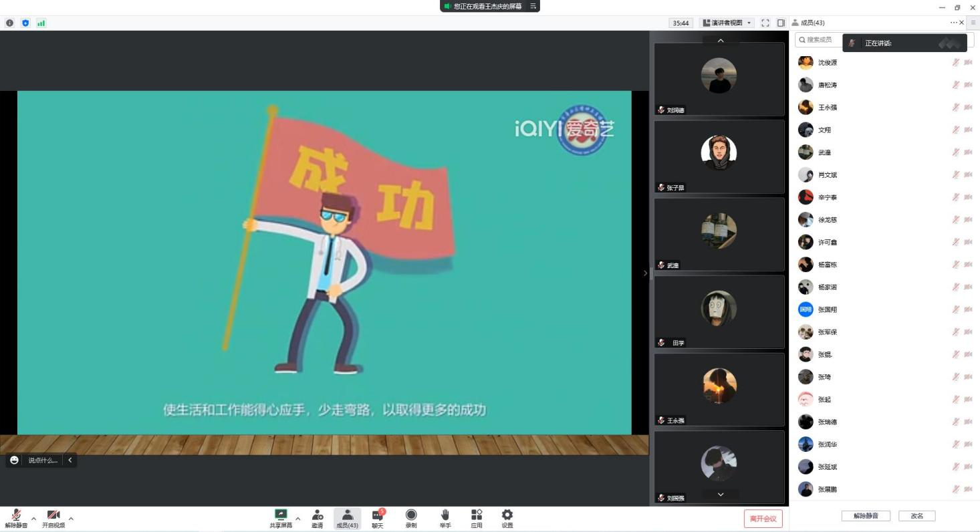Screen dimensions: 980x532
Task: Open the 演讲者视图 view dropdown
Action: click(x=727, y=23)
